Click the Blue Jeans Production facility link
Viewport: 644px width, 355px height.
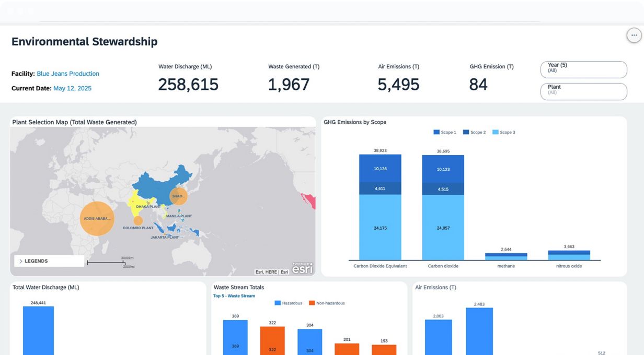tap(68, 74)
